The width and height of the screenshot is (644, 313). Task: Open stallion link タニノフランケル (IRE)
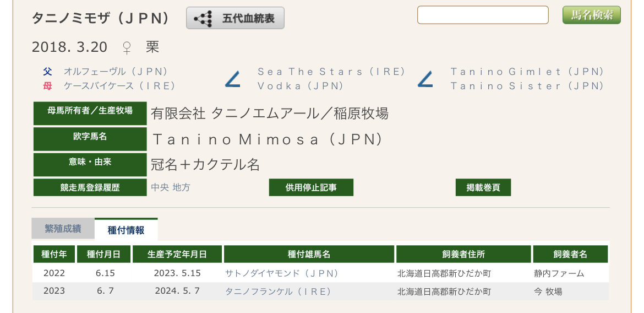(x=278, y=292)
